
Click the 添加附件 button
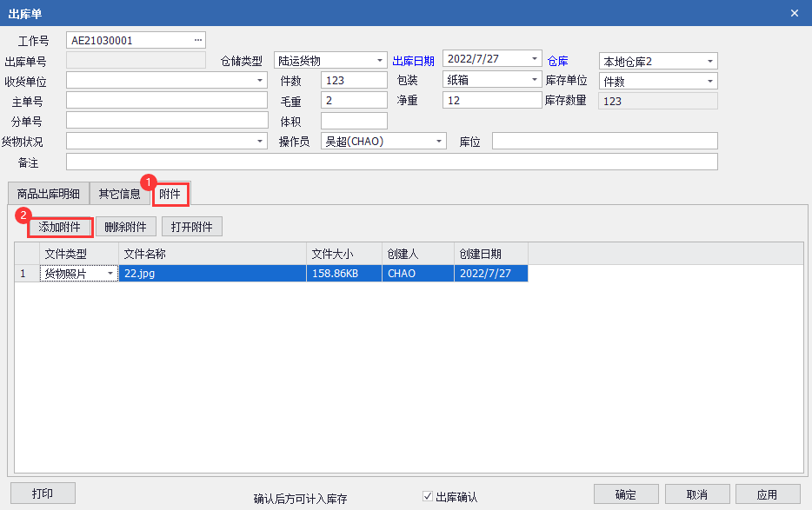[x=60, y=227]
